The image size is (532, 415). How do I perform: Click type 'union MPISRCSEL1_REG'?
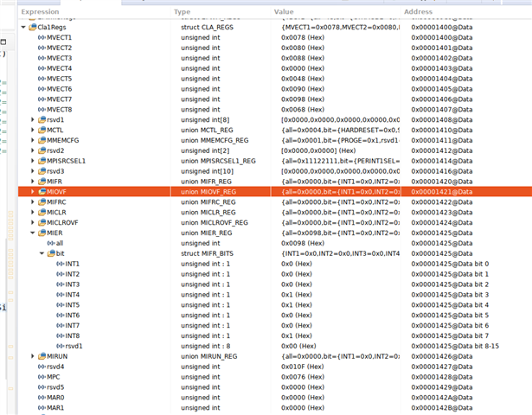click(218, 161)
